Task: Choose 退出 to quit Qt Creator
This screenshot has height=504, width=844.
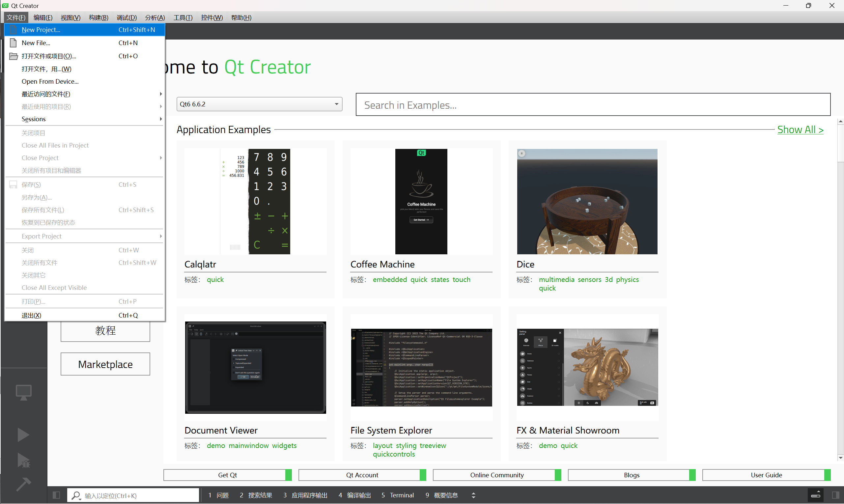Action: tap(85, 315)
